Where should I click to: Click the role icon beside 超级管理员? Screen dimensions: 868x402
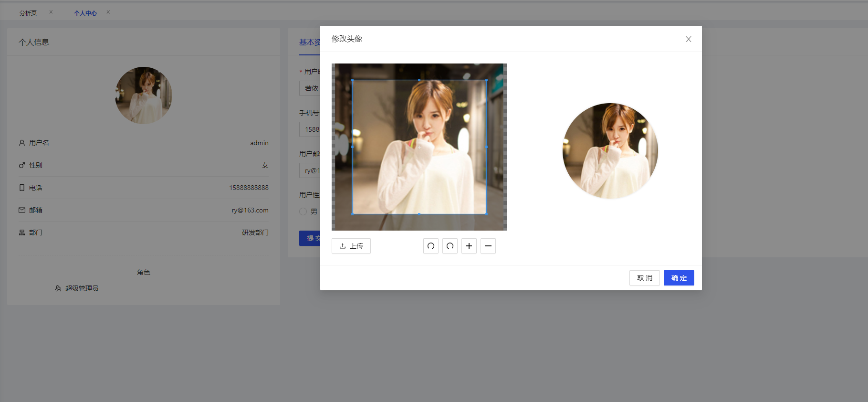[58, 288]
